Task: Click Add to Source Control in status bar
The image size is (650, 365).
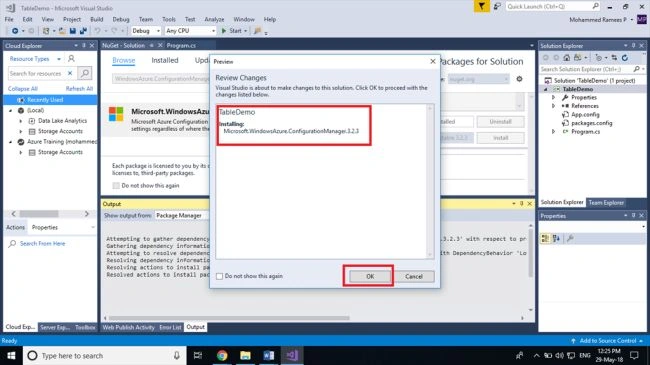Action: [x=607, y=341]
